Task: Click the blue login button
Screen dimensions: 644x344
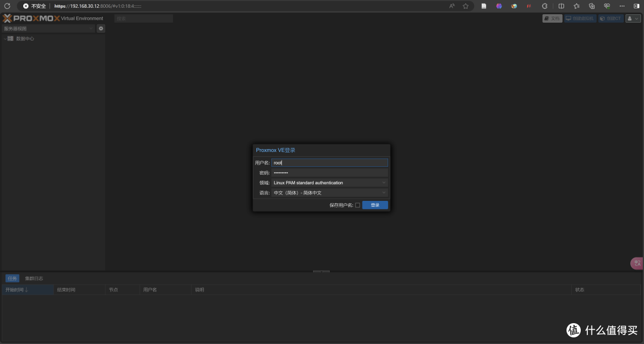Action: pos(375,205)
